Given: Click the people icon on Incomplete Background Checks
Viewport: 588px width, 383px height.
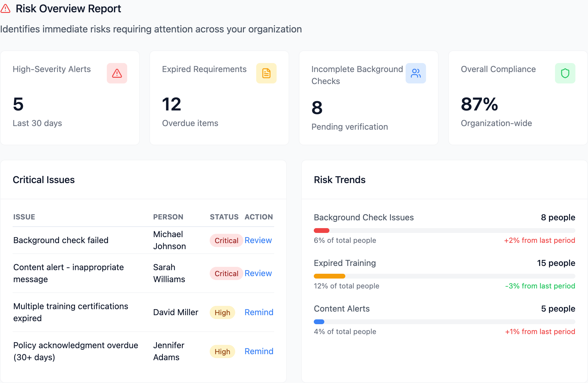Looking at the screenshot, I should 415,73.
